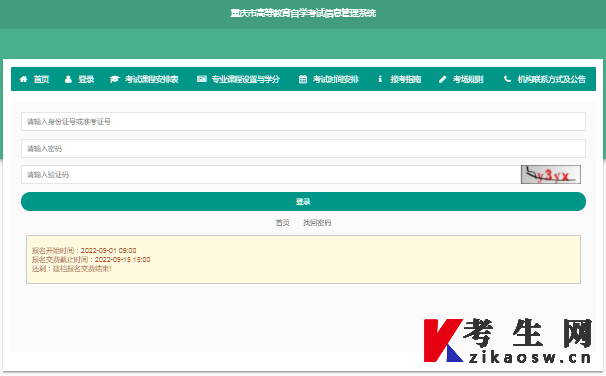The height and width of the screenshot is (376, 606).
Task: Focus the password input field
Action: [303, 148]
